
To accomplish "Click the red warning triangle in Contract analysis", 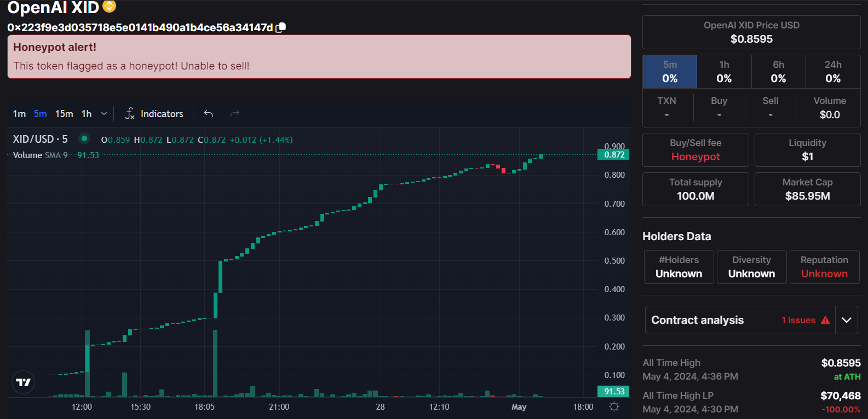I will click(x=825, y=320).
